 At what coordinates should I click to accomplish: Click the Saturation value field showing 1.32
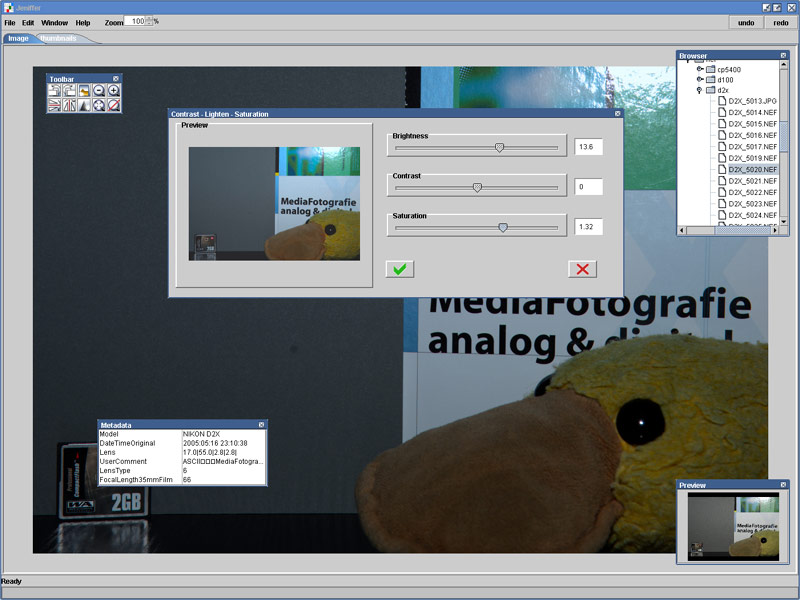click(588, 227)
